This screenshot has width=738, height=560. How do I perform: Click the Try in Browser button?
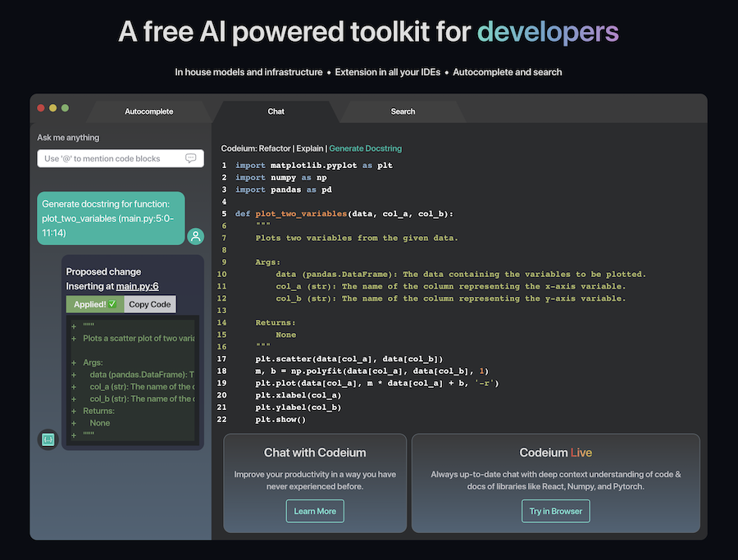coord(556,511)
